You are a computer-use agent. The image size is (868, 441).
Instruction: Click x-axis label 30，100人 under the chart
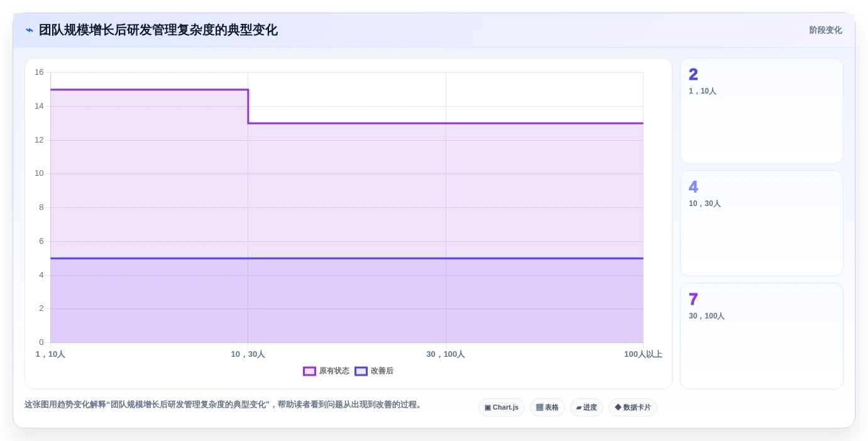coord(446,354)
